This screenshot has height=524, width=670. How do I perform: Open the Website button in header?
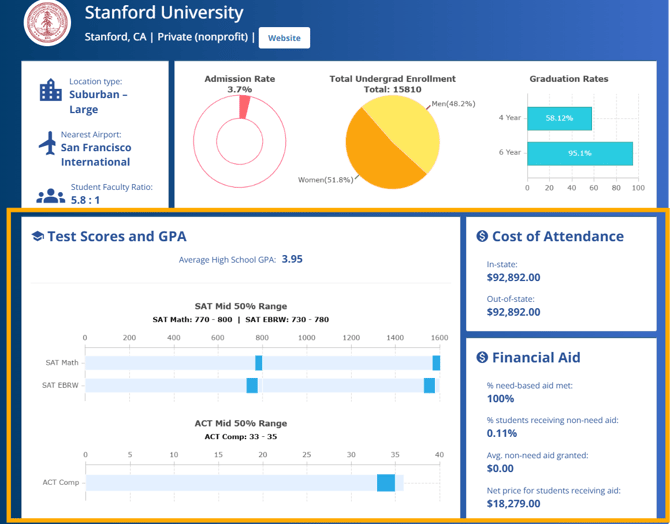(284, 38)
